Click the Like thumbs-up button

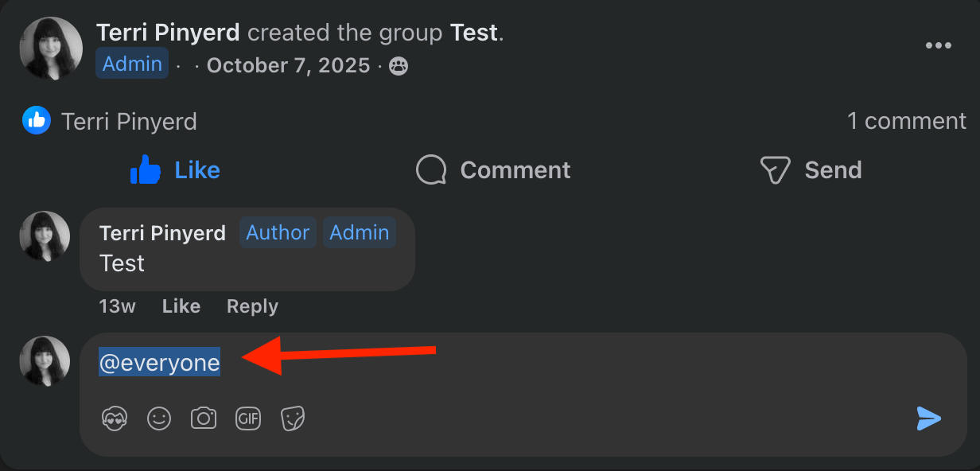tap(175, 169)
